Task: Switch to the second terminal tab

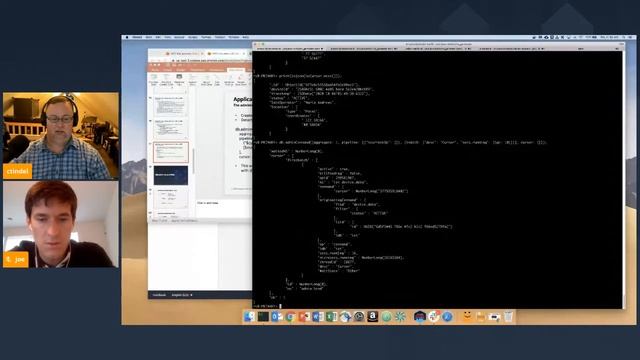Action: point(363,49)
